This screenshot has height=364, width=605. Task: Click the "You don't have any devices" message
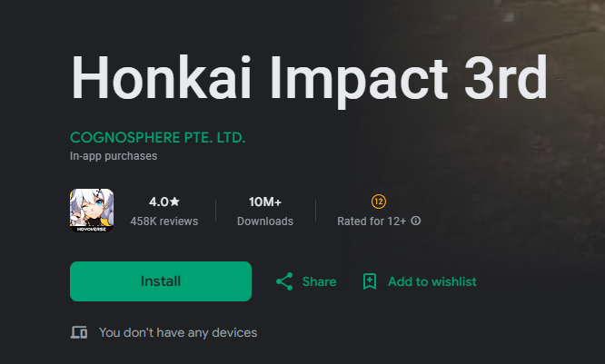[178, 332]
